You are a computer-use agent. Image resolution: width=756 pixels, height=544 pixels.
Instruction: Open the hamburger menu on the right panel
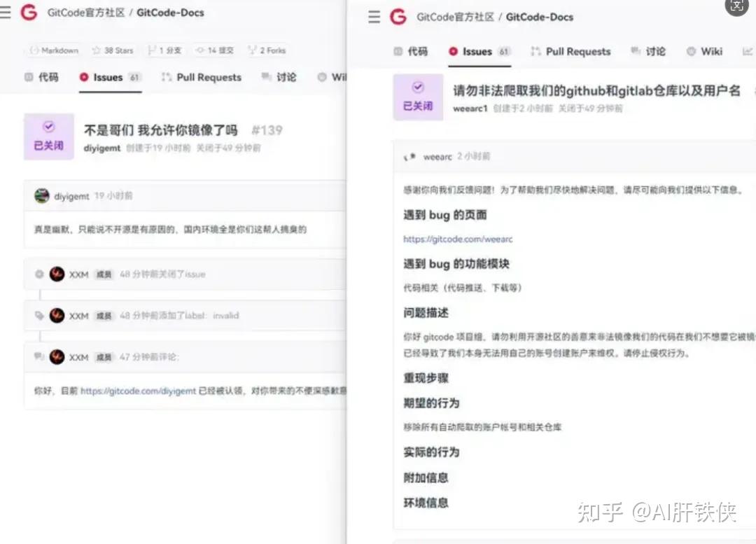[x=374, y=18]
